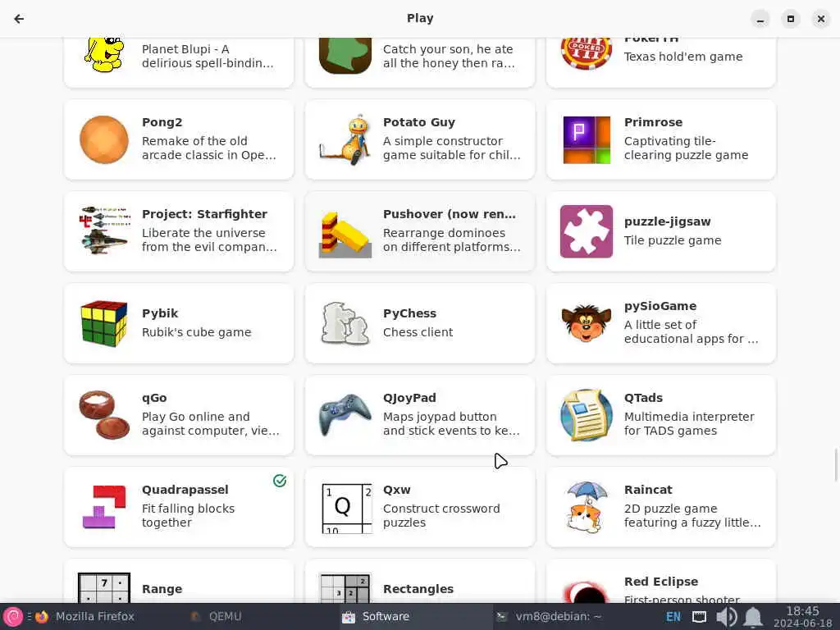Click 'Chess client' description
This screenshot has width=840, height=630.
[x=418, y=332]
